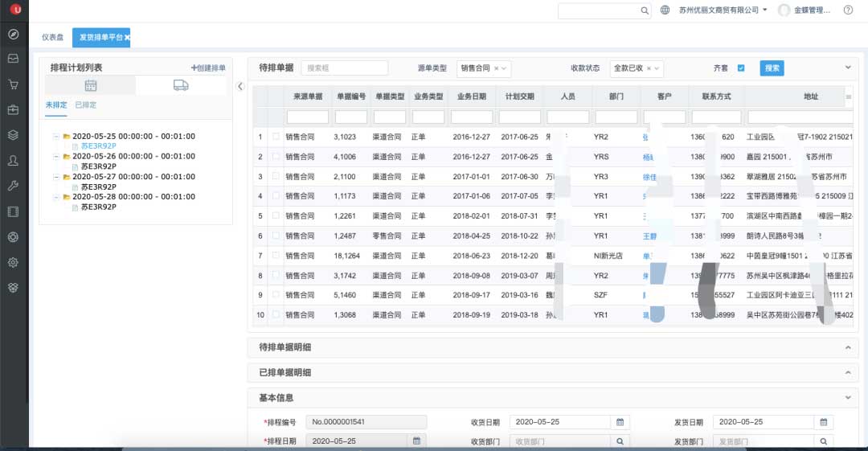
Task: Check row 1 checkbox for 3,1023
Action: coord(276,137)
